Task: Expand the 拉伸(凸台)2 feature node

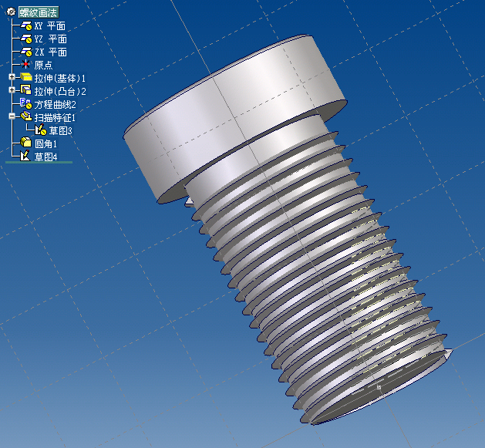Action: tap(12, 90)
